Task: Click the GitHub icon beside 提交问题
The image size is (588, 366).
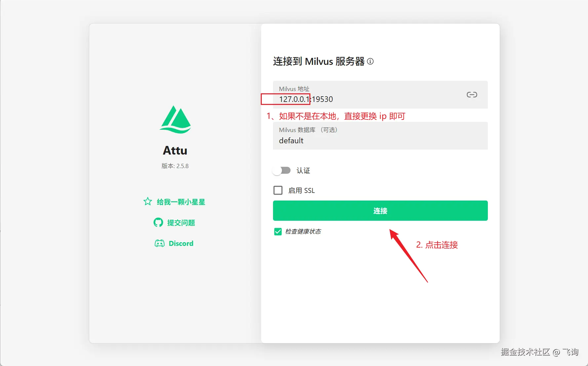Action: tap(158, 222)
